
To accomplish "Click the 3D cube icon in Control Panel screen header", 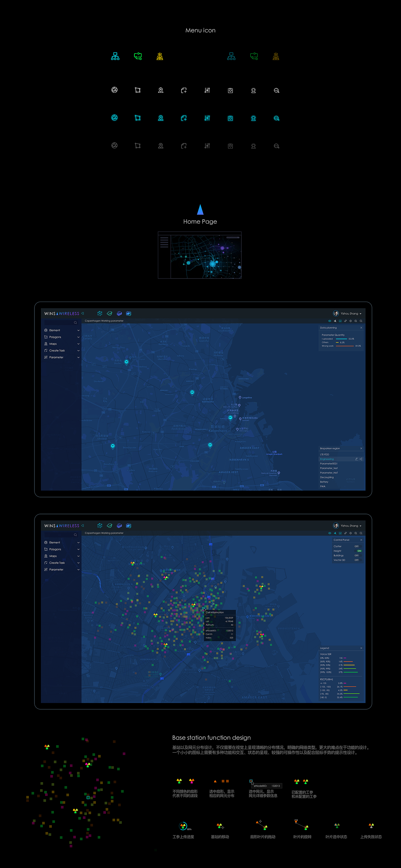I will [100, 526].
